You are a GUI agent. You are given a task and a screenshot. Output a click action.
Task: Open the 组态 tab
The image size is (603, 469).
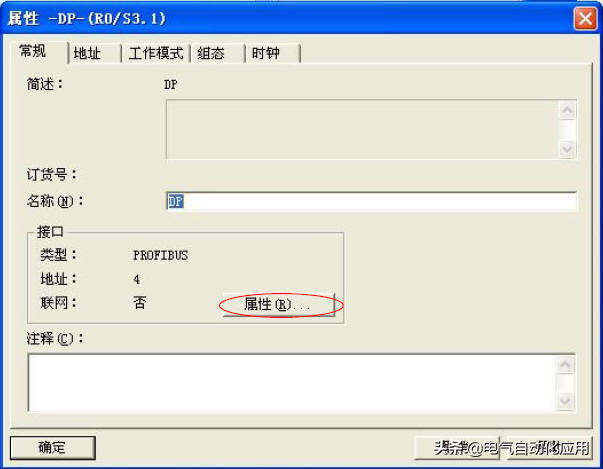click(211, 53)
